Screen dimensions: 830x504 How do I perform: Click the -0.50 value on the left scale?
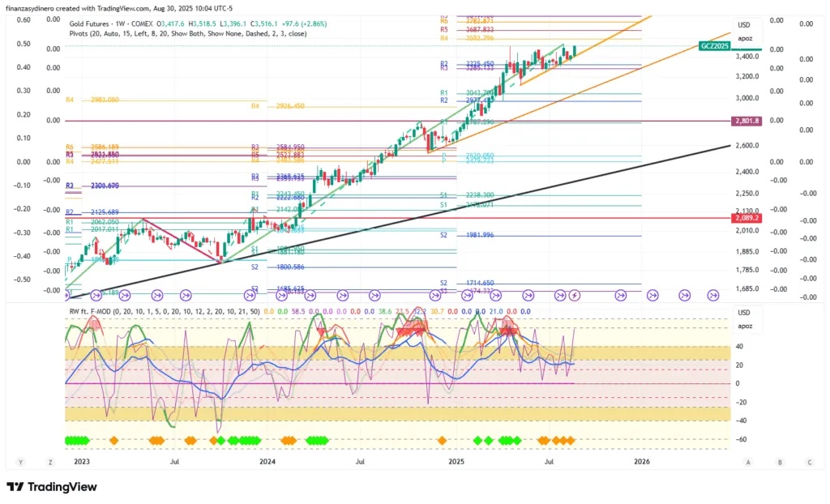coord(22,280)
